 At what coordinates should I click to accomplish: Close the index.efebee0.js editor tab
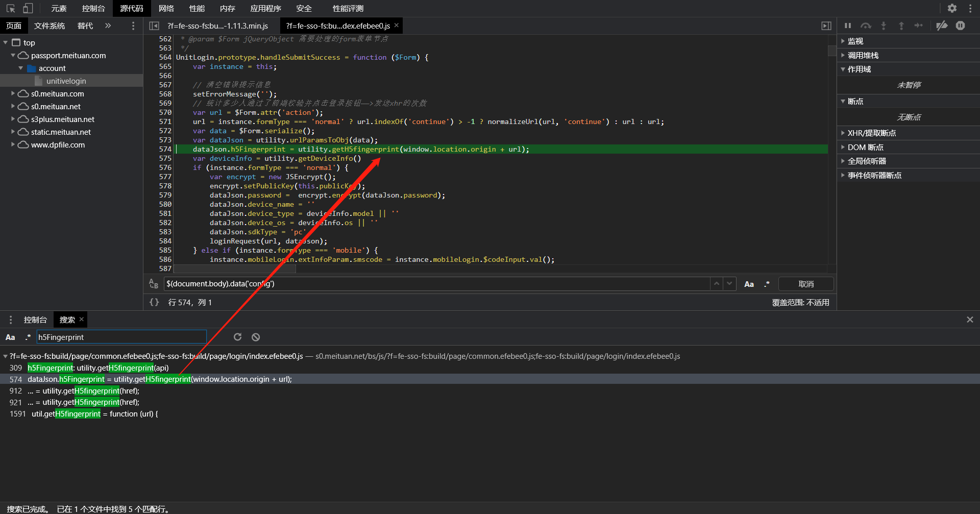point(396,25)
